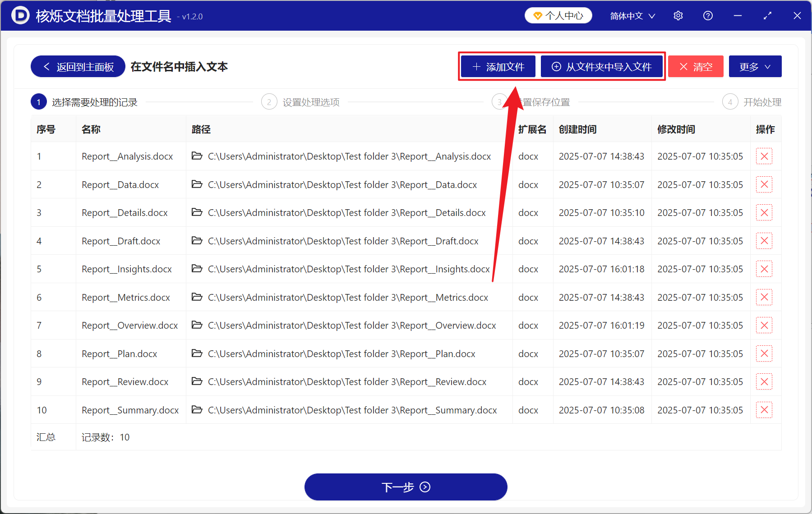Delete Report__Data.docx with its red X

(x=764, y=184)
